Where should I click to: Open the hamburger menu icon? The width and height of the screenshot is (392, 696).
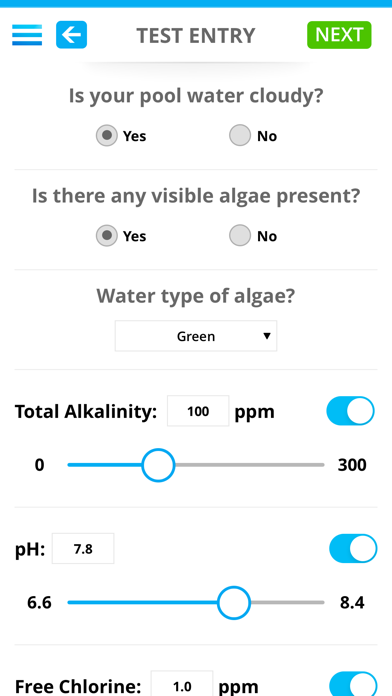pos(27,35)
